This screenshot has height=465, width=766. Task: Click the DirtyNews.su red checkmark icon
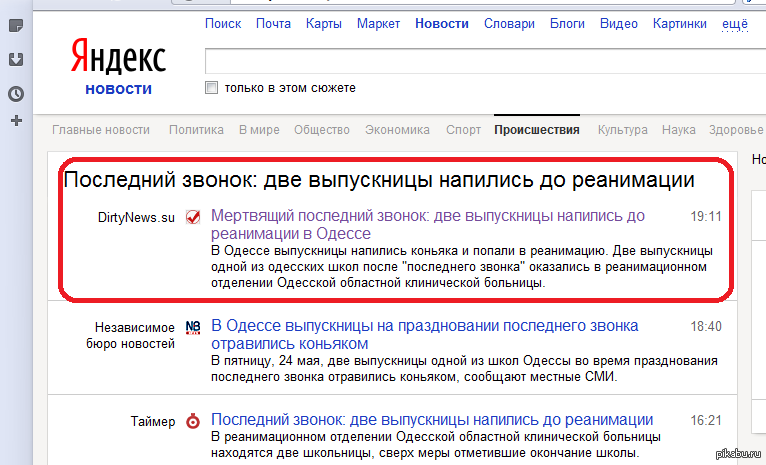tap(194, 217)
